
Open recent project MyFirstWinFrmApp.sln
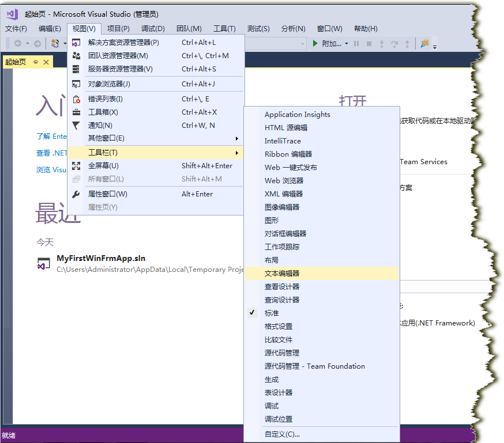[101, 259]
